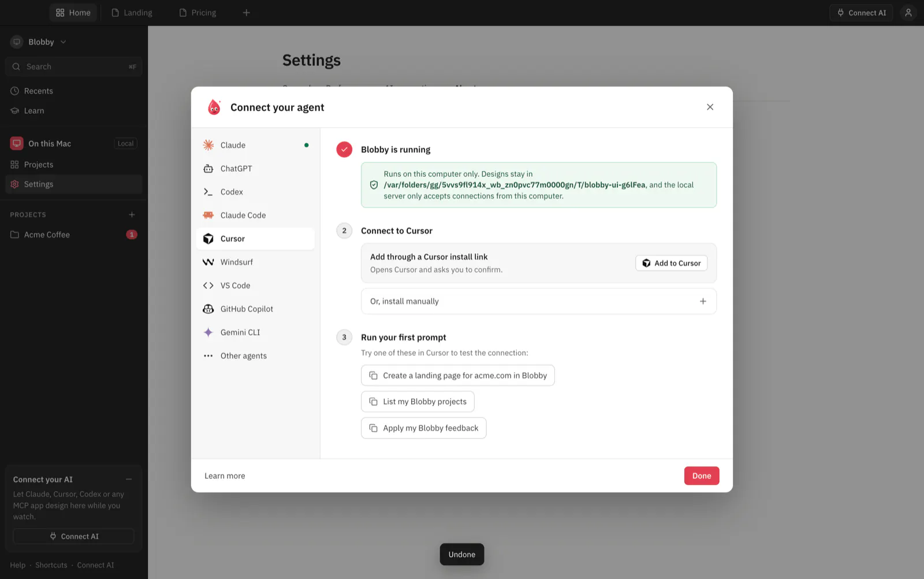The width and height of the screenshot is (924, 579).
Task: Add a new project with plus icon
Action: pos(132,214)
